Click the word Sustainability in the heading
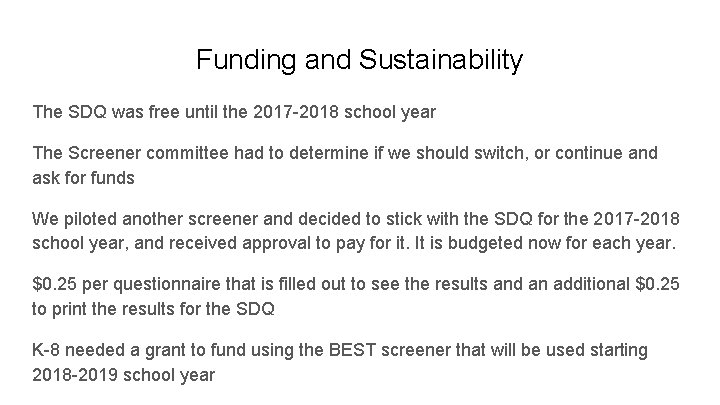 441,60
